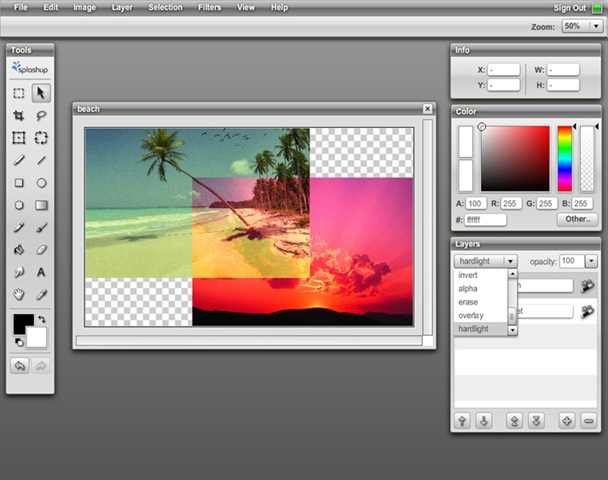
Task: Delete layer using the minus button
Action: [x=588, y=420]
